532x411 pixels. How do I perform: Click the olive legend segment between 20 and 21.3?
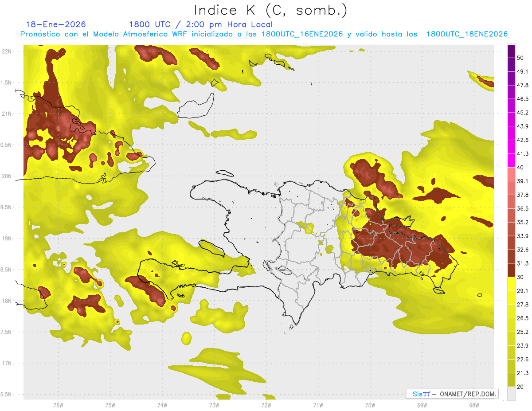[x=512, y=380]
